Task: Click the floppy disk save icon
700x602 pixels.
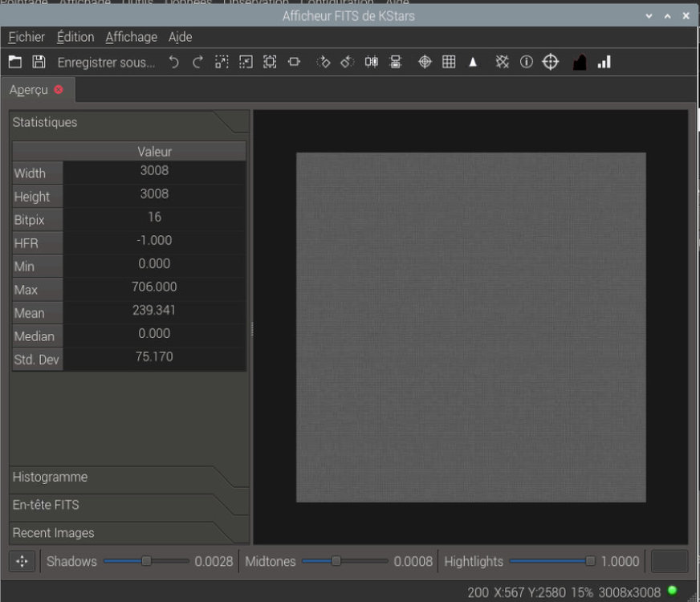Action: (39, 62)
